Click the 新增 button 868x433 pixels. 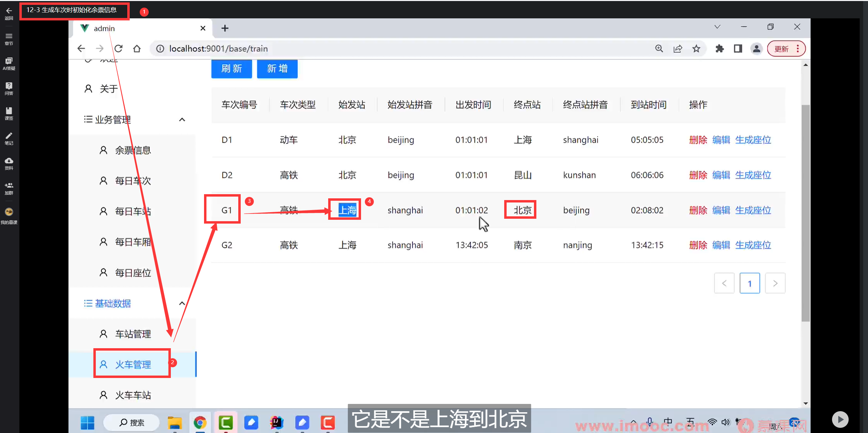(x=277, y=69)
